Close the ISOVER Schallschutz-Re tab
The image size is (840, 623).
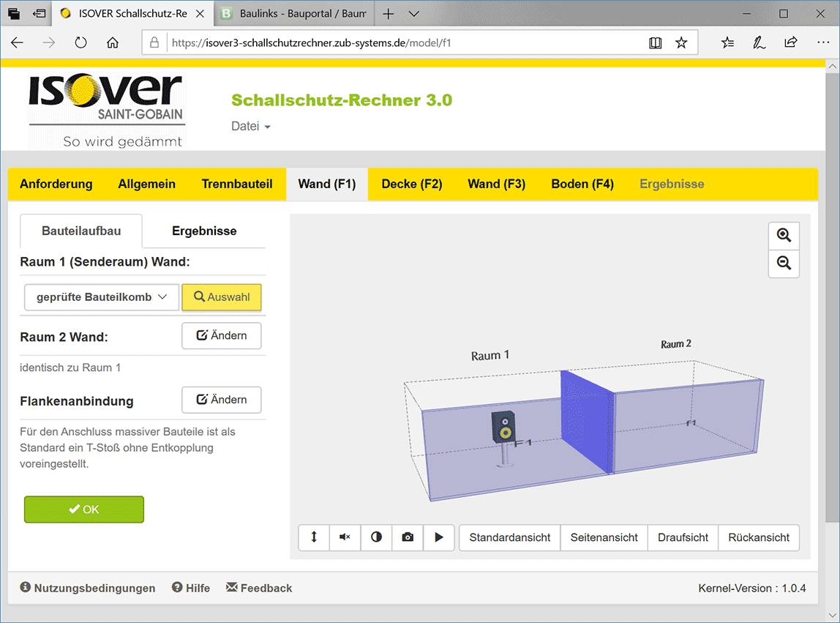click(x=200, y=14)
